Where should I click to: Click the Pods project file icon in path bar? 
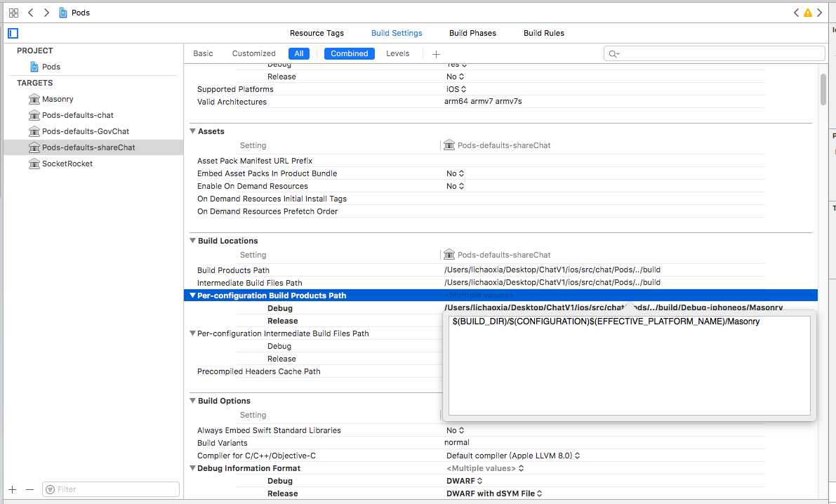pyautogui.click(x=63, y=12)
